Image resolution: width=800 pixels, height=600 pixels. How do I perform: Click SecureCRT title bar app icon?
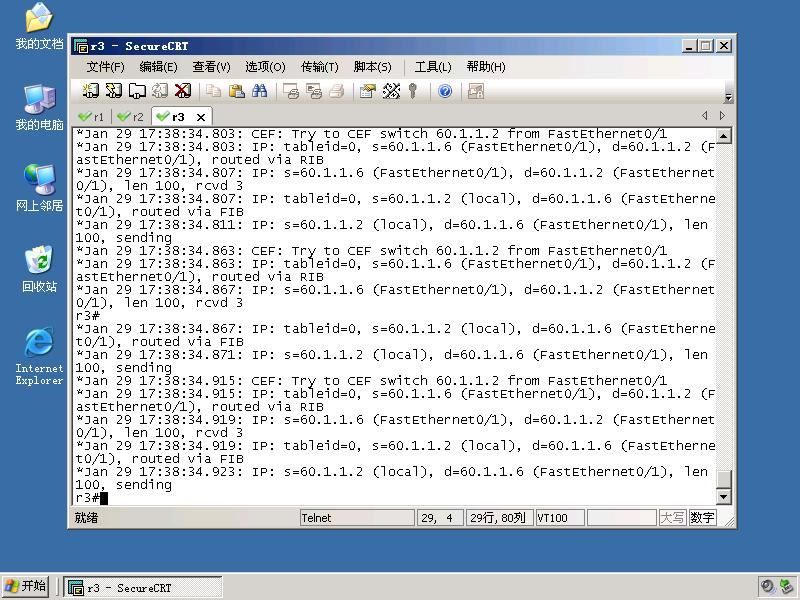[x=81, y=46]
